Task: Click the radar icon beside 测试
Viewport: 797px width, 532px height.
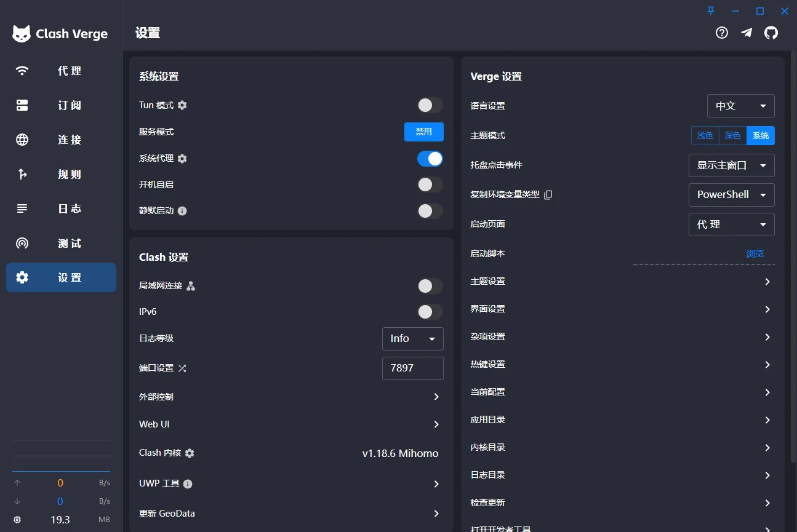Action: [x=22, y=243]
